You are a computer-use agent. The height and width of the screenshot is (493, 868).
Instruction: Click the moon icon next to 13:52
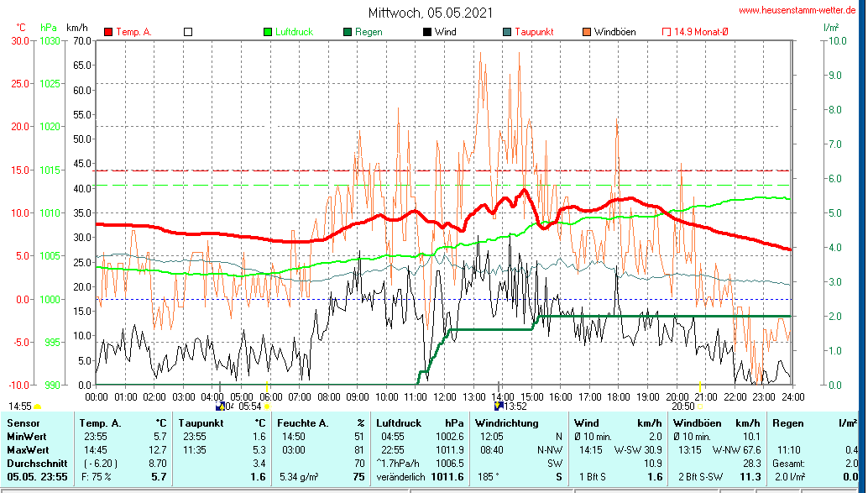click(499, 406)
